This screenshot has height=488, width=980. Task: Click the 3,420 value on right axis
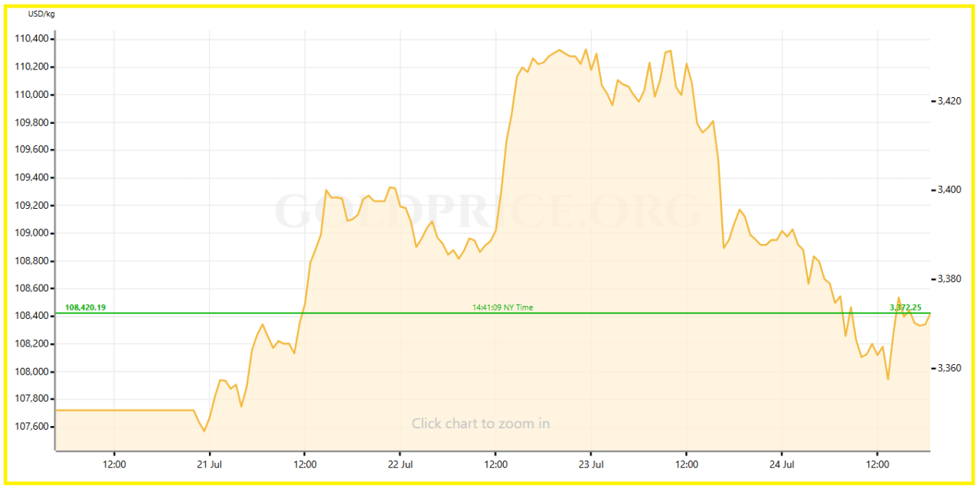click(x=949, y=101)
